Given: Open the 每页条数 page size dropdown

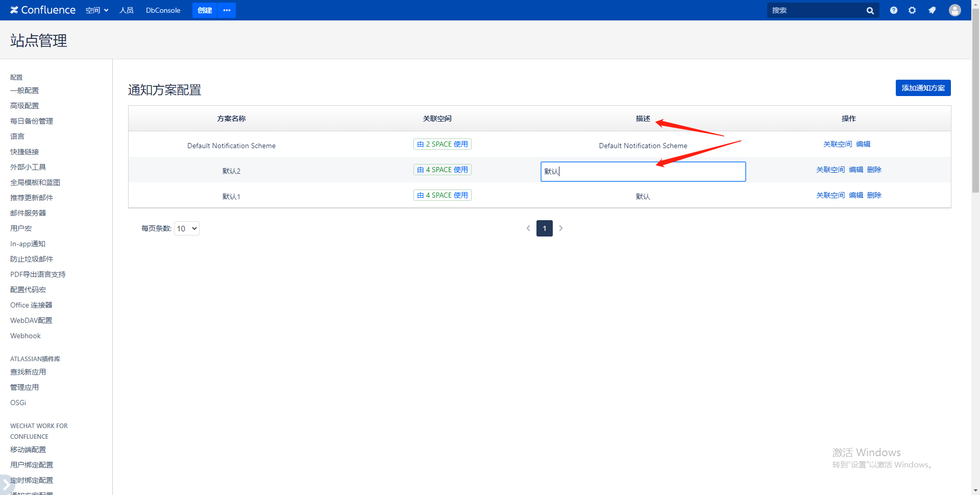Looking at the screenshot, I should pos(187,228).
